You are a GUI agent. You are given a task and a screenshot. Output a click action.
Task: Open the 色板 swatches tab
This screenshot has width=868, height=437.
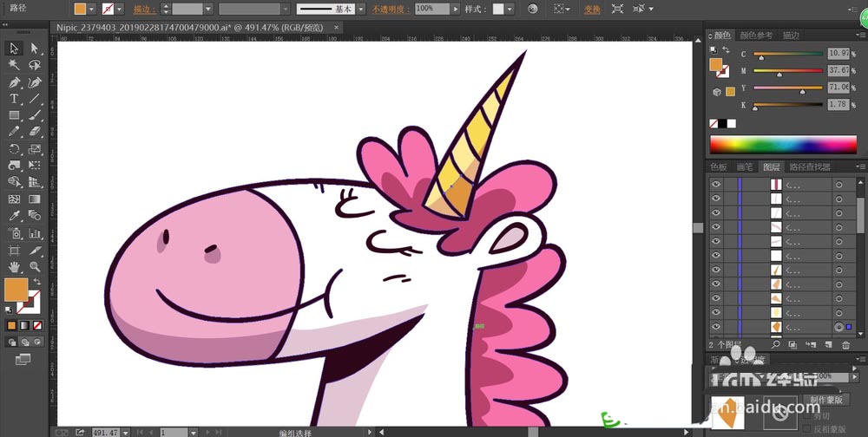click(719, 166)
